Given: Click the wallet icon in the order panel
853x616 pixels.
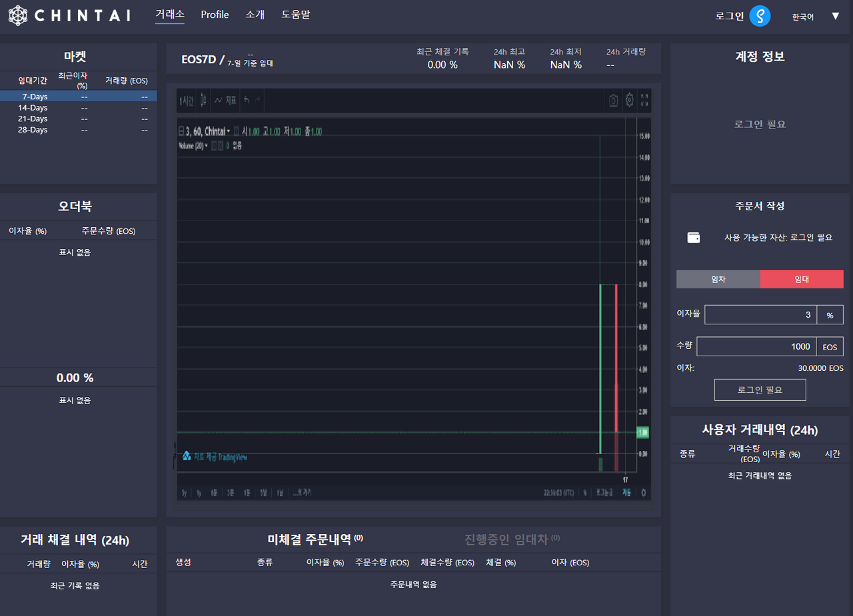Looking at the screenshot, I should 693,237.
